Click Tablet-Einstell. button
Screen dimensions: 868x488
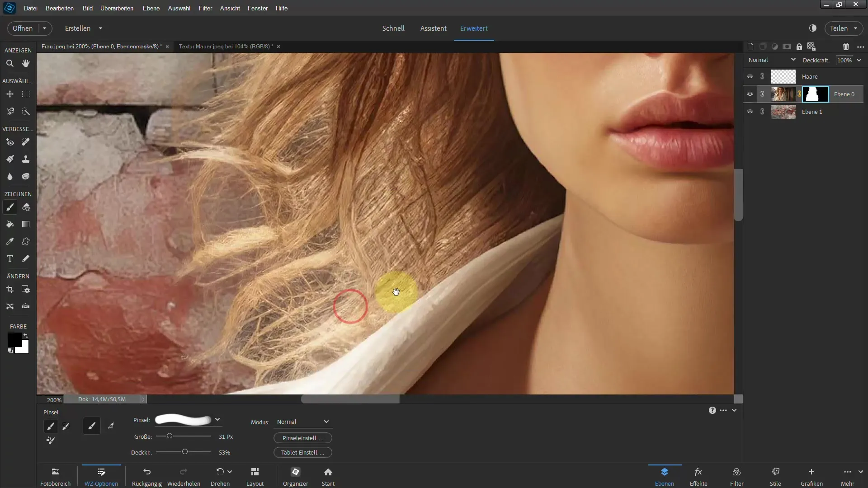[x=302, y=452]
